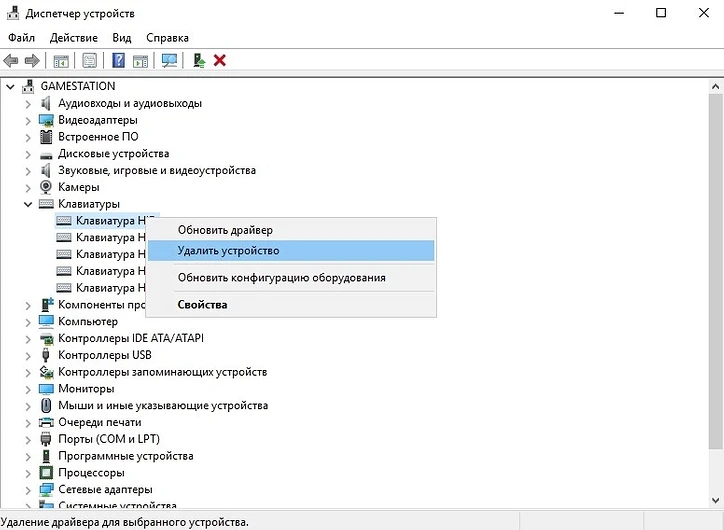Click the chip icon beside Встроенное ПО
Screen dimensions: 724x530
tap(46, 137)
